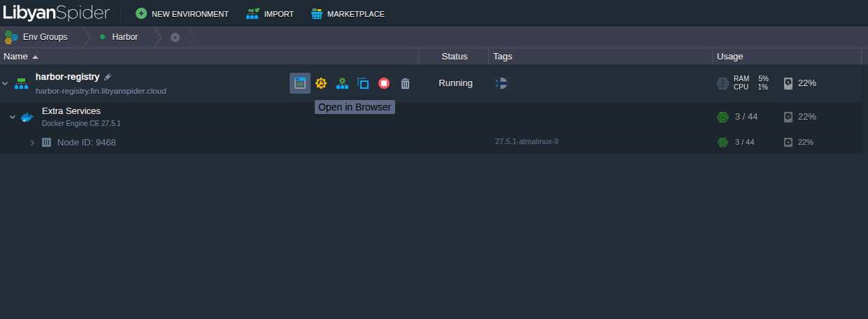Add a new environment group with plus

click(x=175, y=37)
